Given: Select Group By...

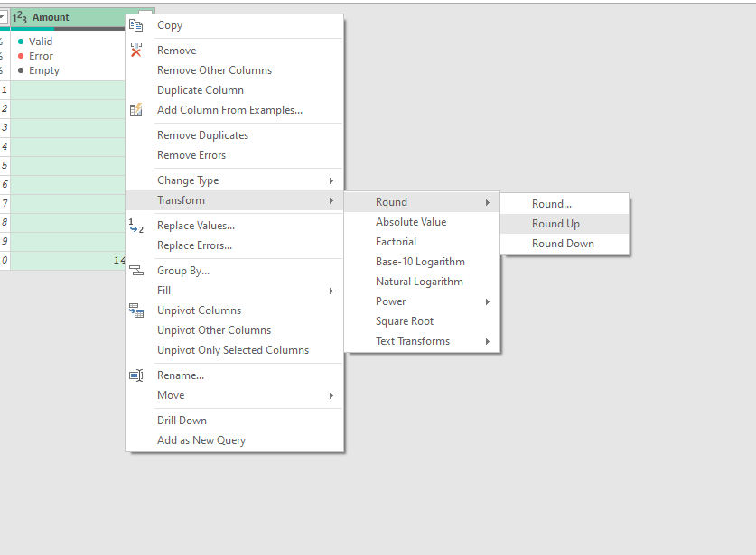Looking at the screenshot, I should pos(234,271).
